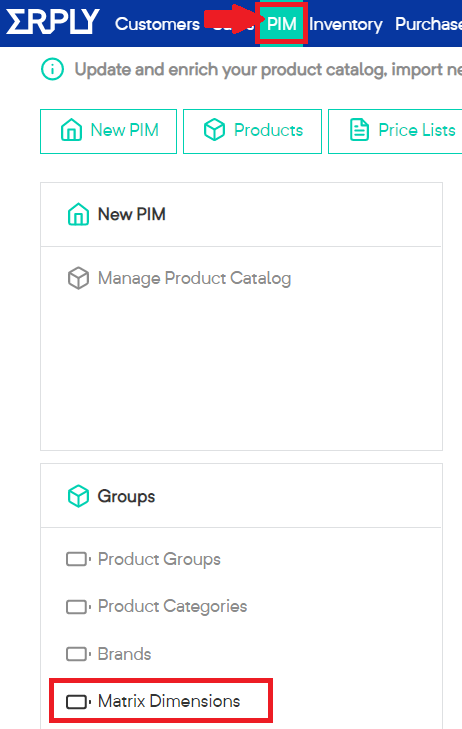This screenshot has width=462, height=729.
Task: Open the Inventory menu
Action: tap(346, 24)
